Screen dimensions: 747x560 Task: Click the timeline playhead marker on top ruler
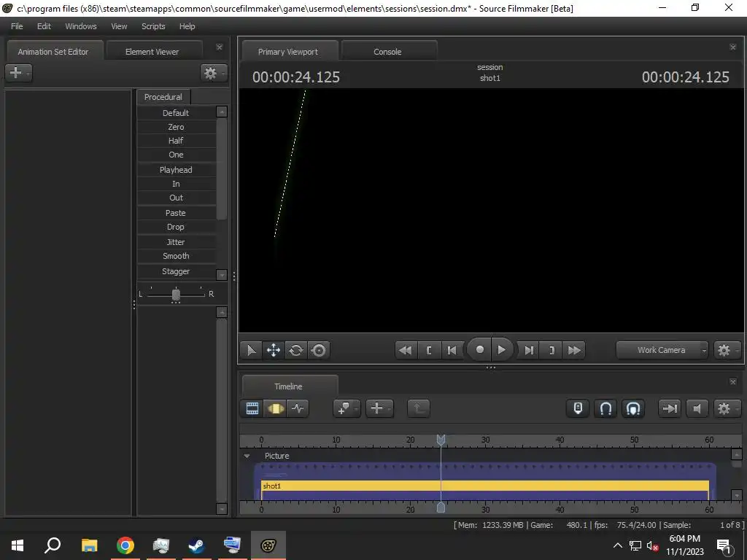(x=441, y=440)
